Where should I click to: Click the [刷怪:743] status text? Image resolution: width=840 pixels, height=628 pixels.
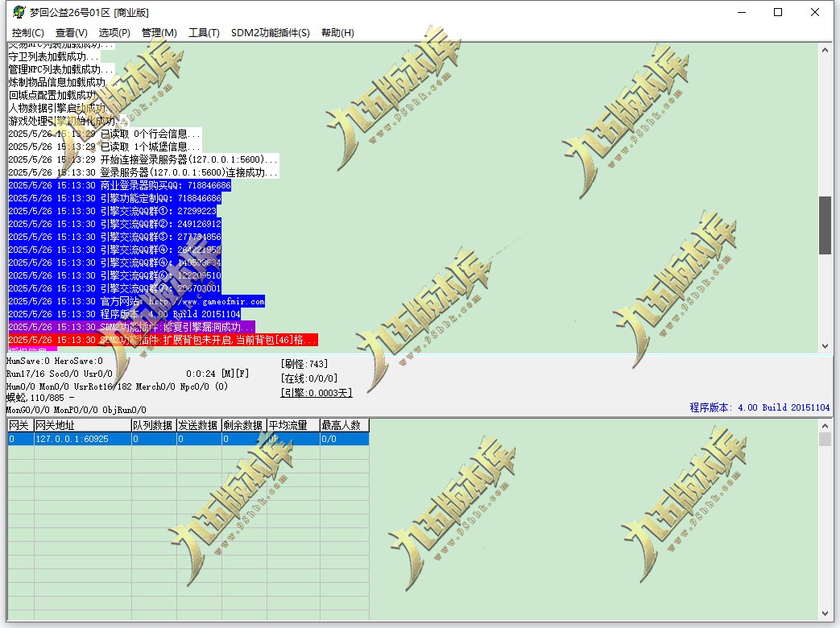pyautogui.click(x=304, y=364)
